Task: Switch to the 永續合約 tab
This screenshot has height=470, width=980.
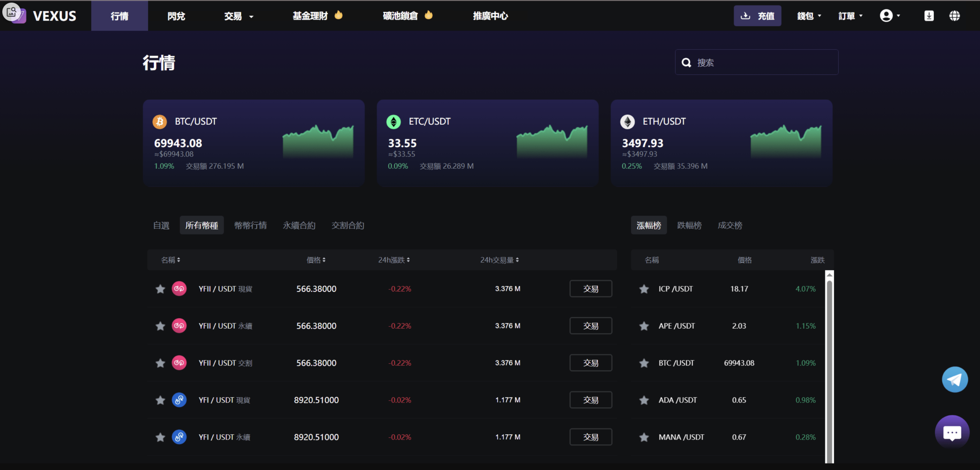Action: click(299, 225)
